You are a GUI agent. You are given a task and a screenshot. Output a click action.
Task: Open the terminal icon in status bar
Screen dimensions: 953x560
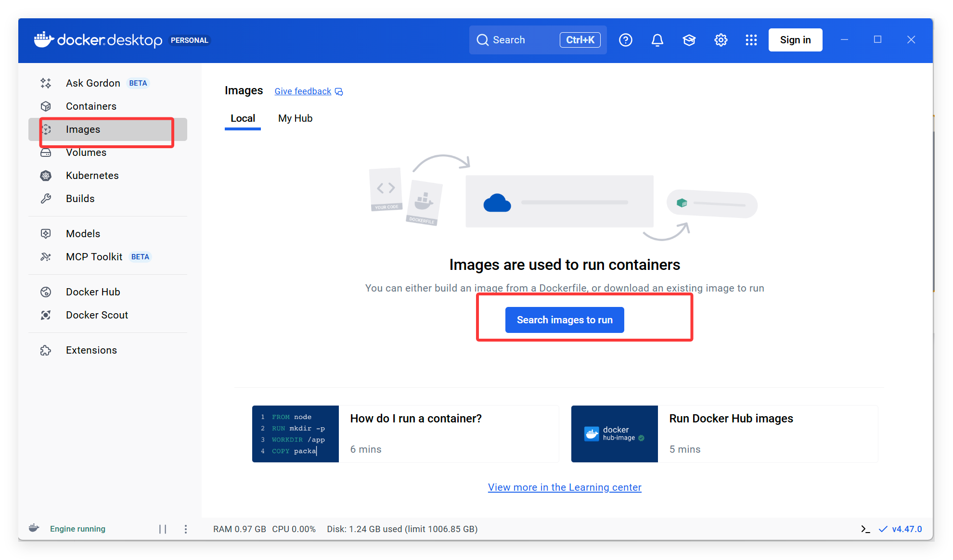865,529
